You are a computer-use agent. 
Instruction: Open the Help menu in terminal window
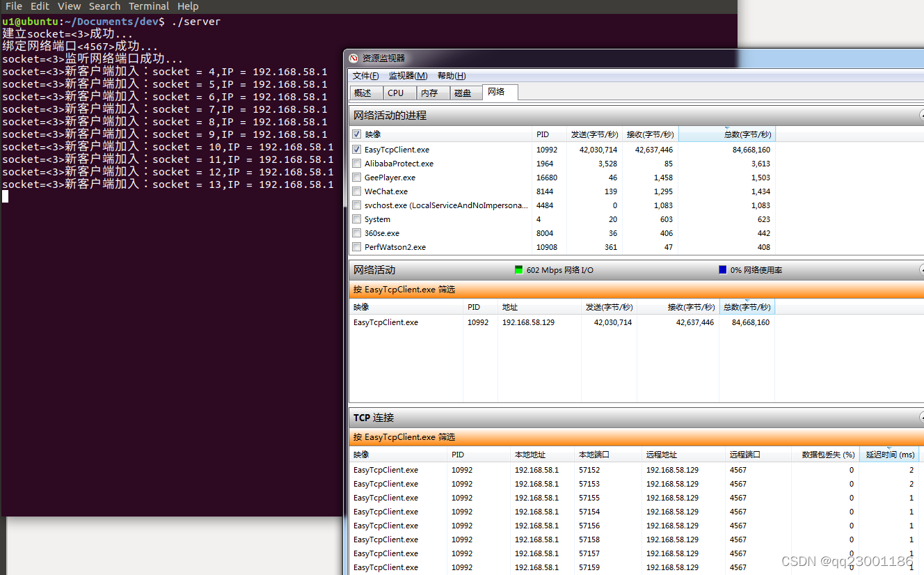188,6
